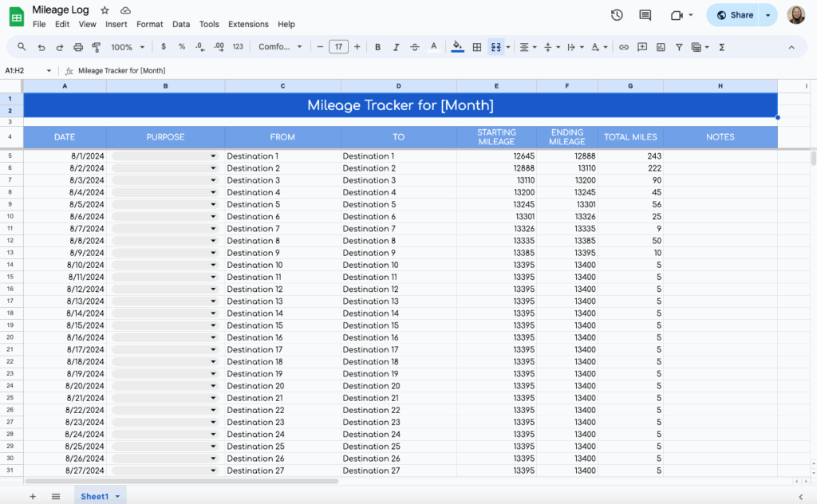817x504 pixels.
Task: Open the Purpose dropdown for 8/1/2024
Action: tap(214, 156)
